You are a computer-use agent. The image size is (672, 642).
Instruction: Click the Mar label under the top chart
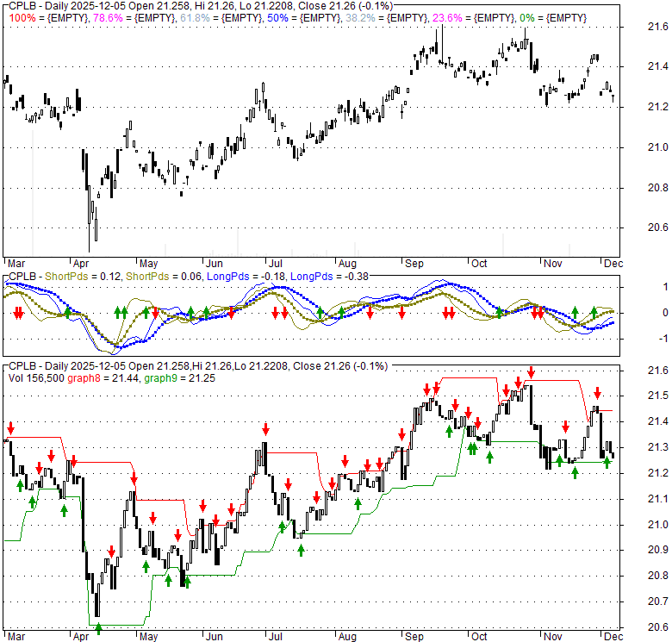pyautogui.click(x=16, y=264)
